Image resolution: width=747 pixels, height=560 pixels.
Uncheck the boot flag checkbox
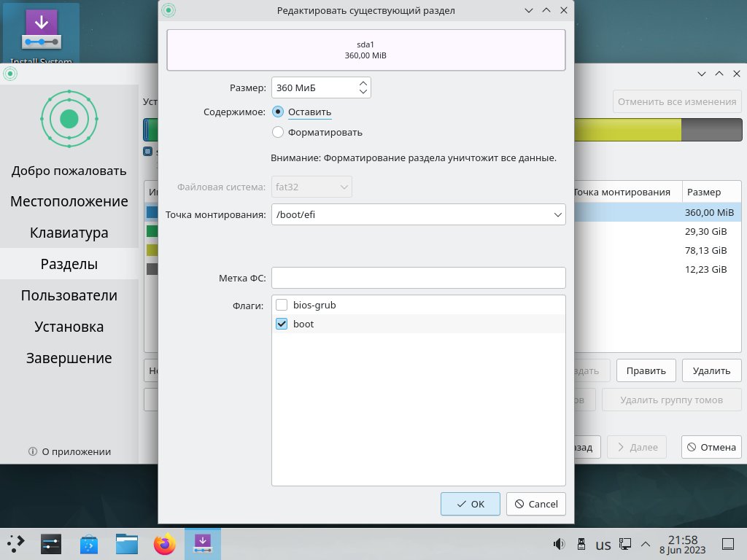[282, 324]
